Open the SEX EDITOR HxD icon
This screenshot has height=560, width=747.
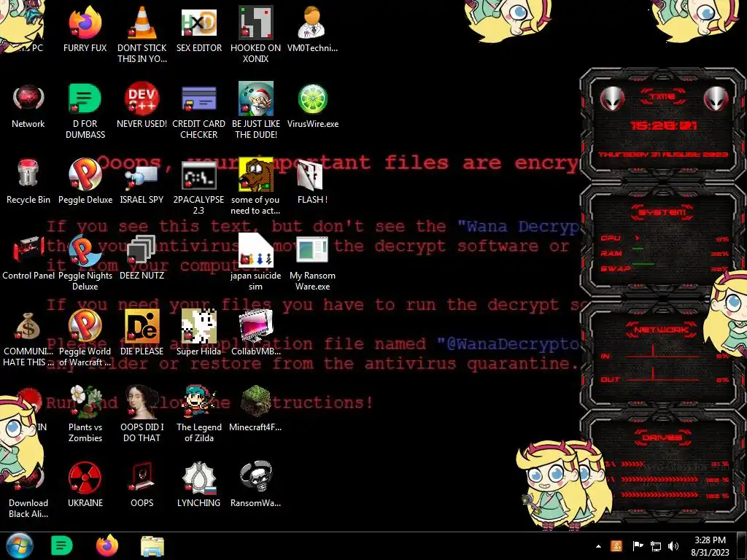tap(198, 23)
